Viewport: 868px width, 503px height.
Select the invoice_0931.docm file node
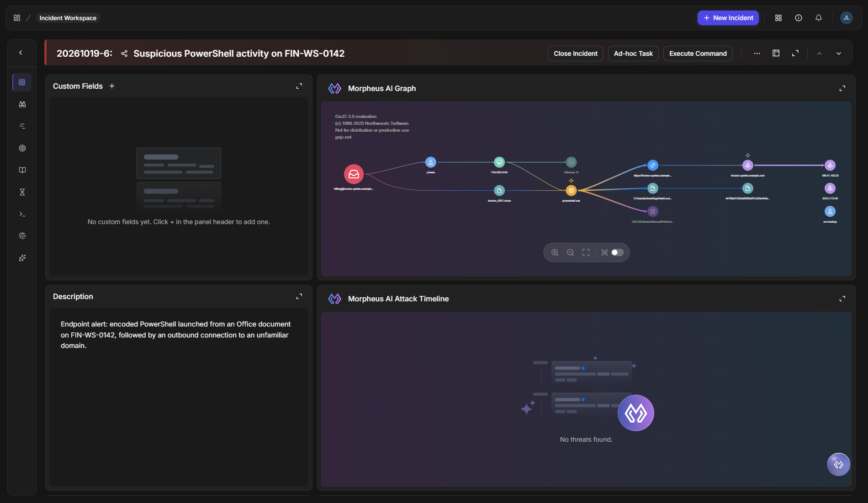[499, 191]
